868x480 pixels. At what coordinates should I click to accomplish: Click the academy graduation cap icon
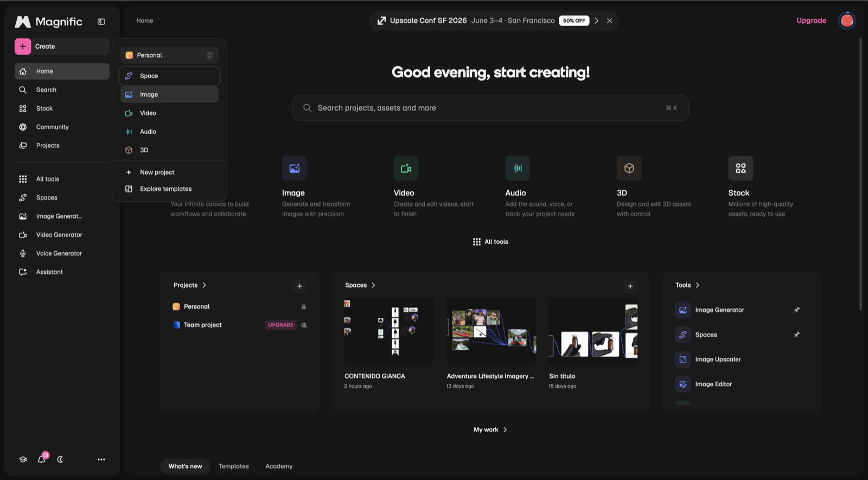click(23, 459)
